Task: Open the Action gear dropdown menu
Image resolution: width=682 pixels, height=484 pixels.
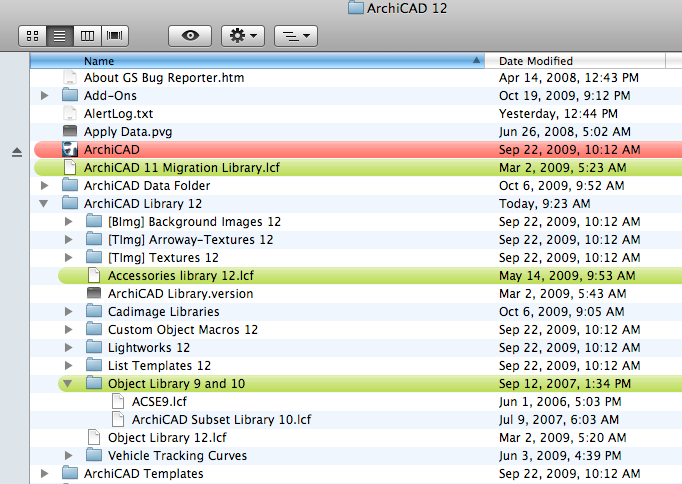Action: click(x=243, y=36)
